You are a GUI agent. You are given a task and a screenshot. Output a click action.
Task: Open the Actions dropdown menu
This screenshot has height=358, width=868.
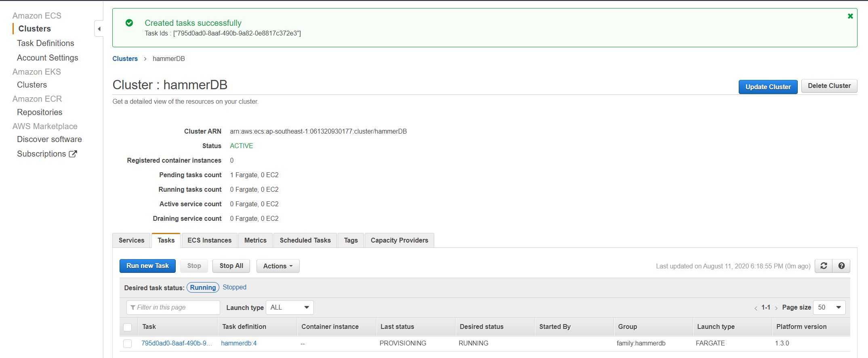277,266
